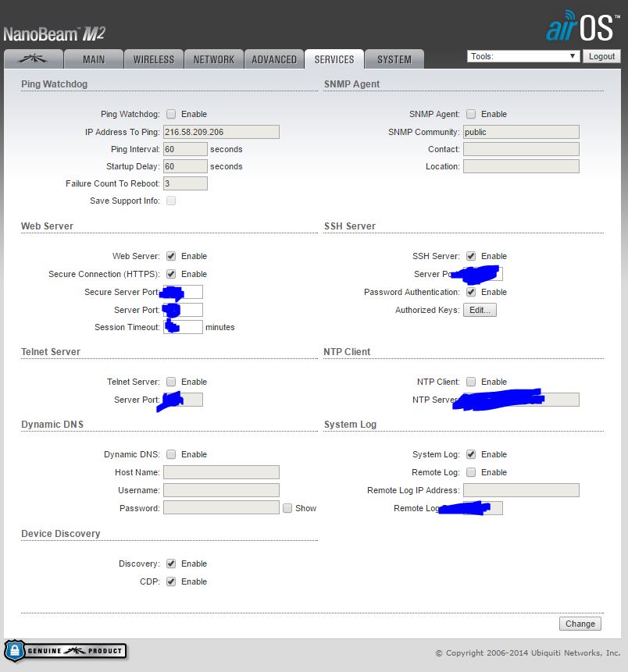Viewport: 628px width, 672px height.
Task: Switch to the MAIN tab
Action: 94,59
